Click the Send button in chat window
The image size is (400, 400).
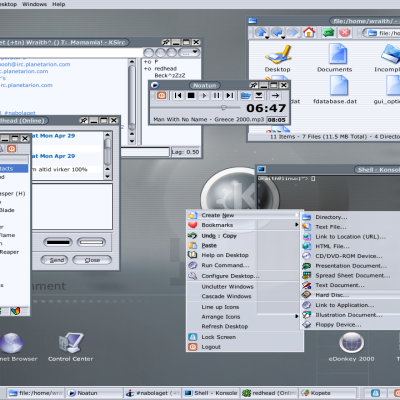[x=54, y=260]
